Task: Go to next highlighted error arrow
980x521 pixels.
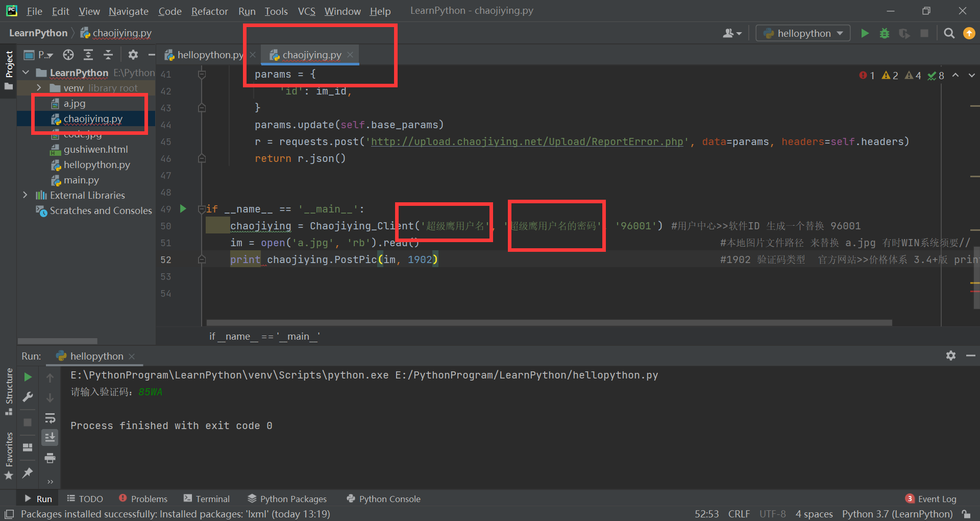Action: point(971,75)
